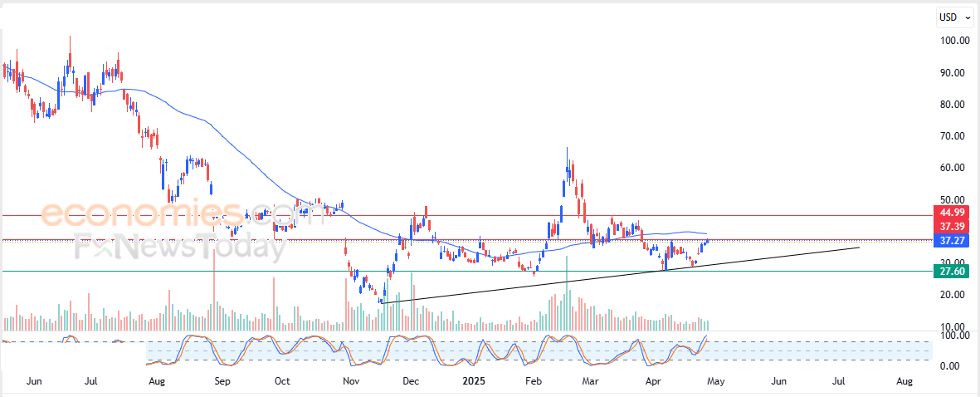Click the 20.00 price axis value
980x397 pixels.
(x=953, y=295)
